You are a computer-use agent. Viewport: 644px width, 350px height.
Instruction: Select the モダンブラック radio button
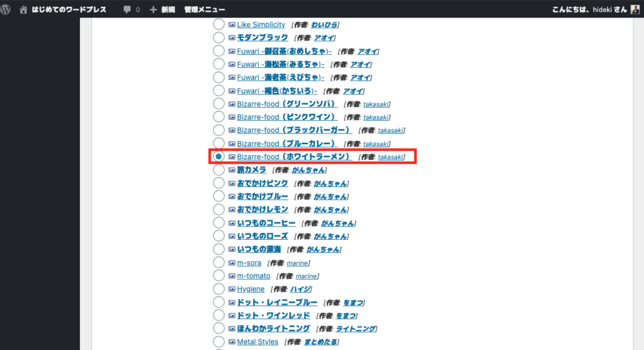click(x=218, y=37)
